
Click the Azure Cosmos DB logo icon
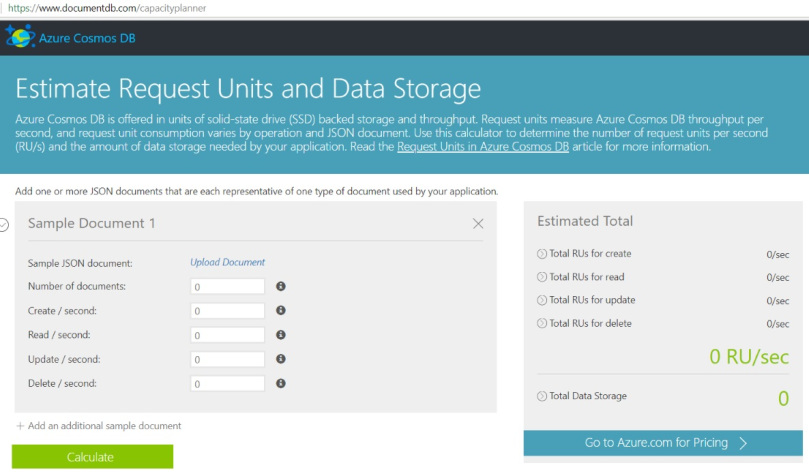point(19,38)
